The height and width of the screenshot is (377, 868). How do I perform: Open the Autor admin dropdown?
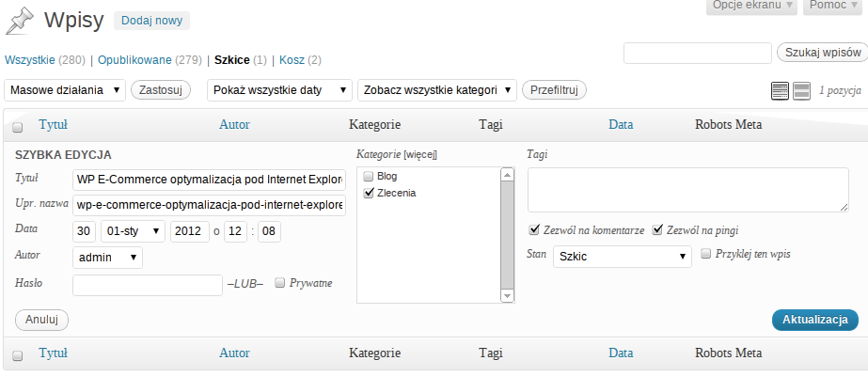107,256
